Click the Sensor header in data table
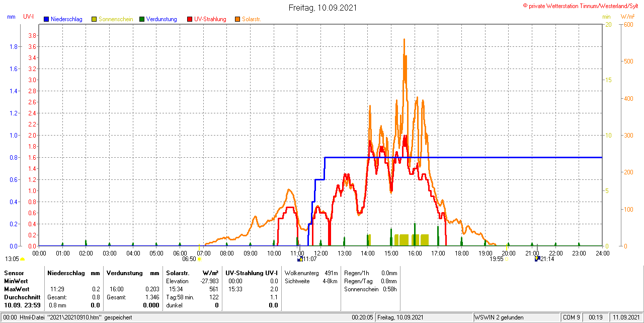 (x=14, y=273)
